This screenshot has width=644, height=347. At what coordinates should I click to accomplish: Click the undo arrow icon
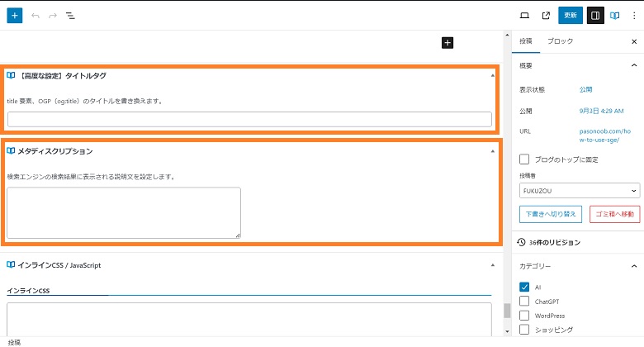pos(36,15)
